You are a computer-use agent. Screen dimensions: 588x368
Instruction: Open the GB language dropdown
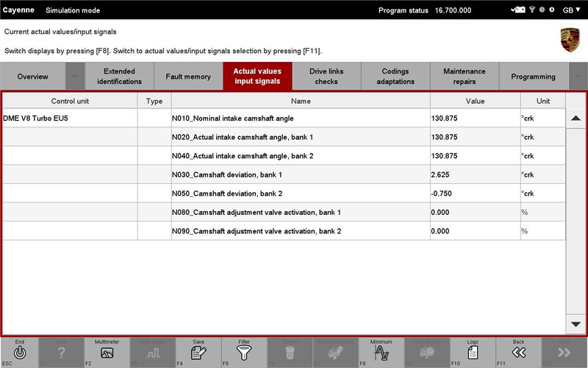(571, 10)
